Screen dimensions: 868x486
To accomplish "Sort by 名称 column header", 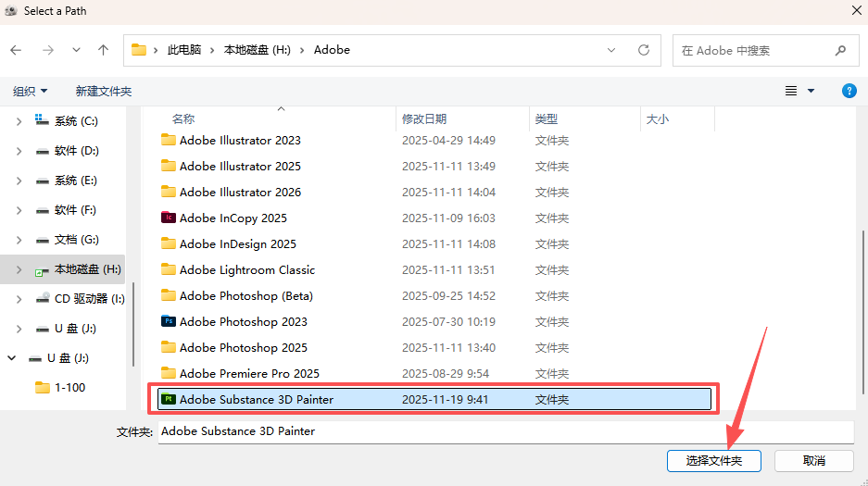I will click(183, 118).
